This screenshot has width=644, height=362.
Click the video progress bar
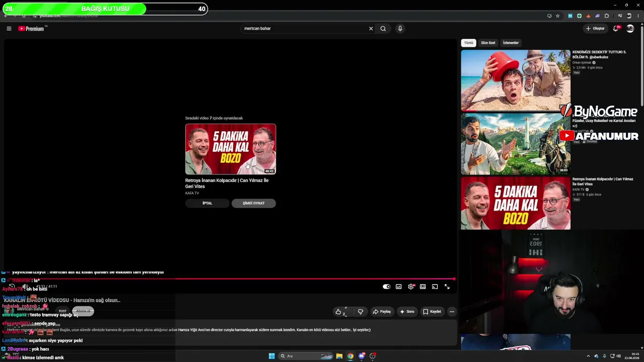[230, 279]
